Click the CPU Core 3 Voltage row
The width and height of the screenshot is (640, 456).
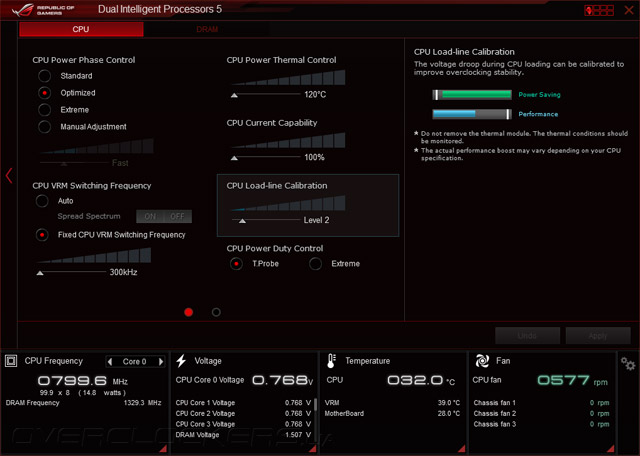click(243, 424)
